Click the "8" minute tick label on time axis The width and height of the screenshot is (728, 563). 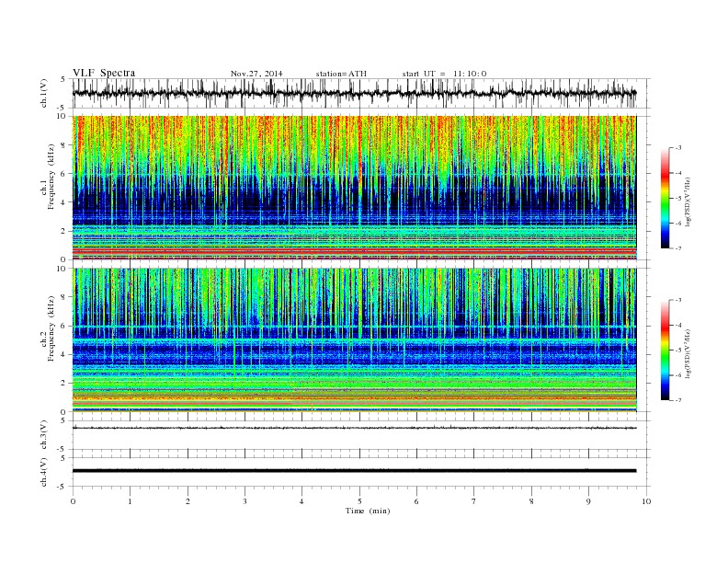(531, 501)
